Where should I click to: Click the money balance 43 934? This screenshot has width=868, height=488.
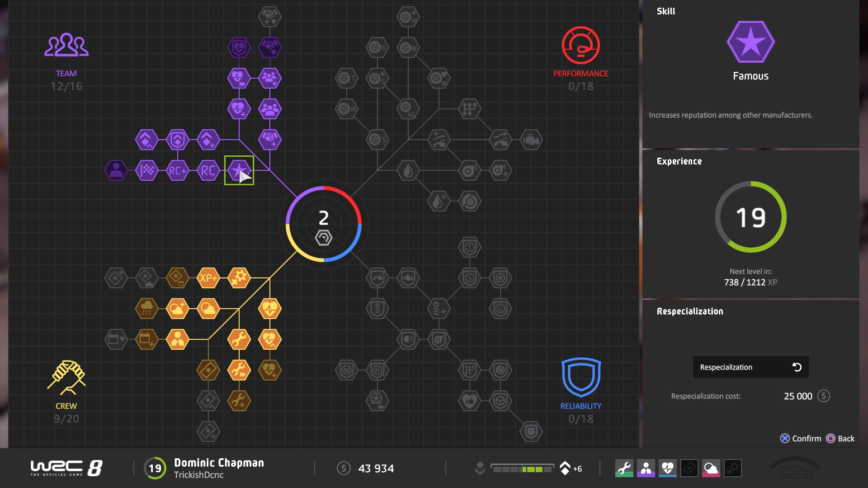376,469
